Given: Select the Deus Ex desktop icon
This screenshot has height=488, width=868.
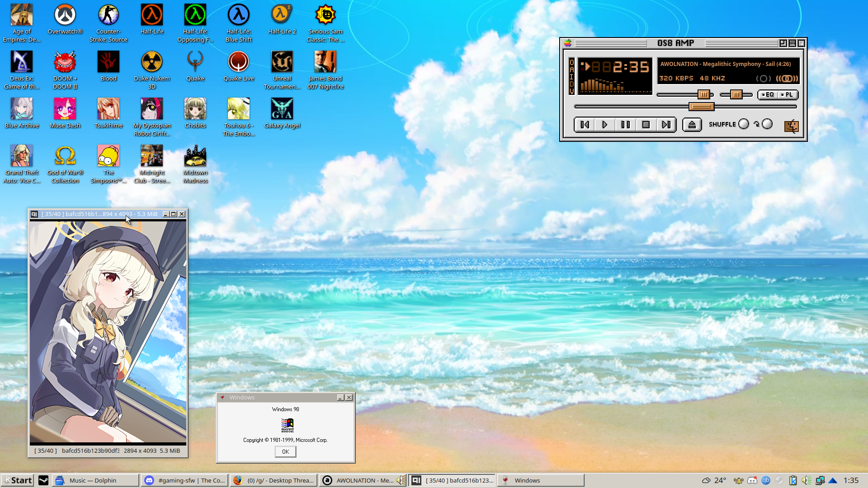Looking at the screenshot, I should [x=22, y=70].
